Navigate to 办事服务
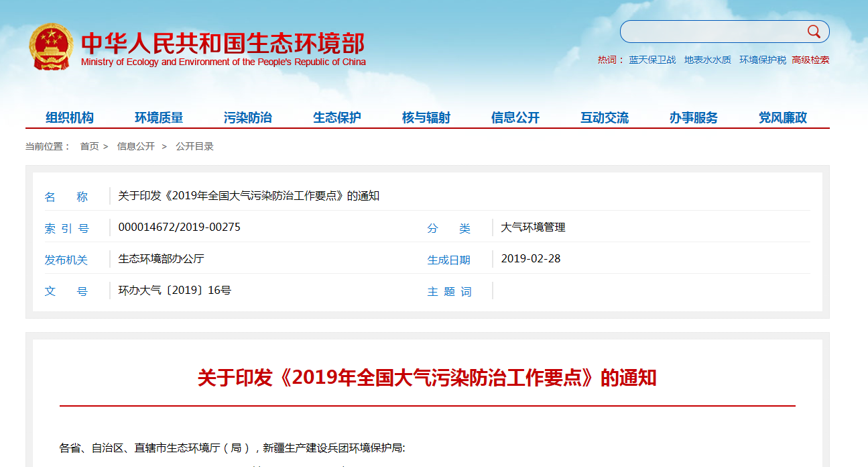The width and height of the screenshot is (868, 467). (x=694, y=118)
